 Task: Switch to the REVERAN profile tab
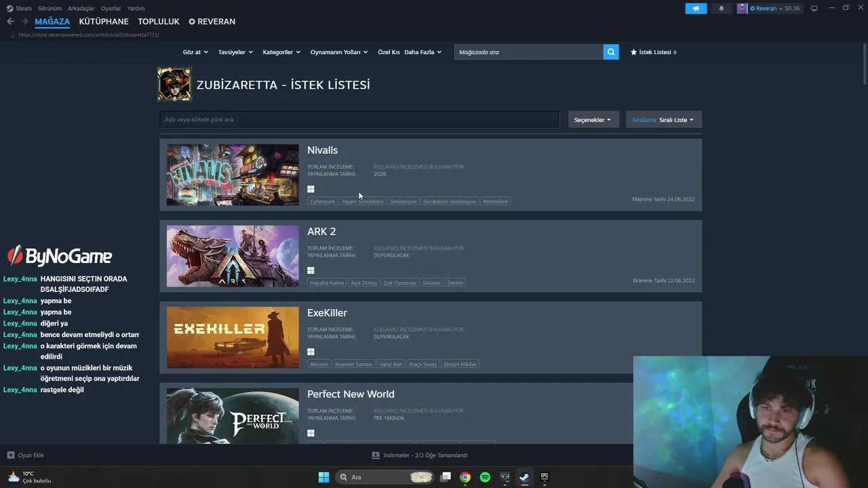click(x=212, y=22)
